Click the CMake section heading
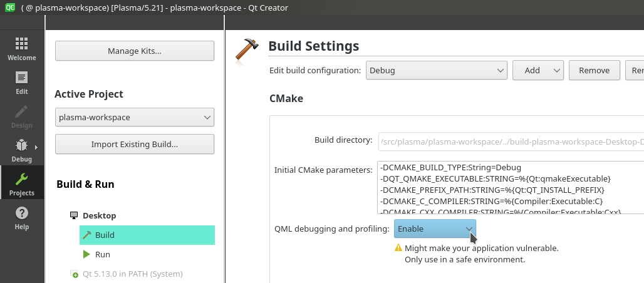 pyautogui.click(x=286, y=98)
